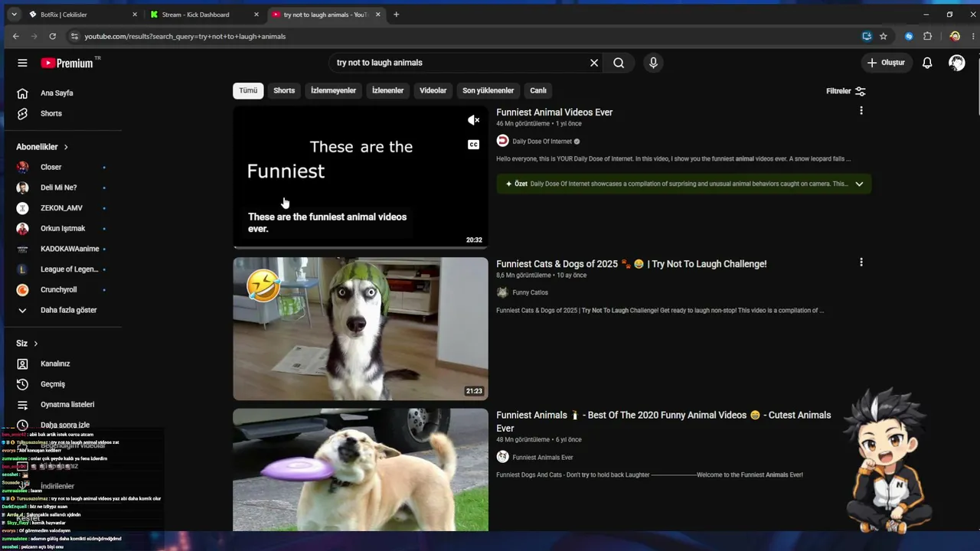Bookmark this page with the star
The image size is (980, 551).
pos(883,36)
